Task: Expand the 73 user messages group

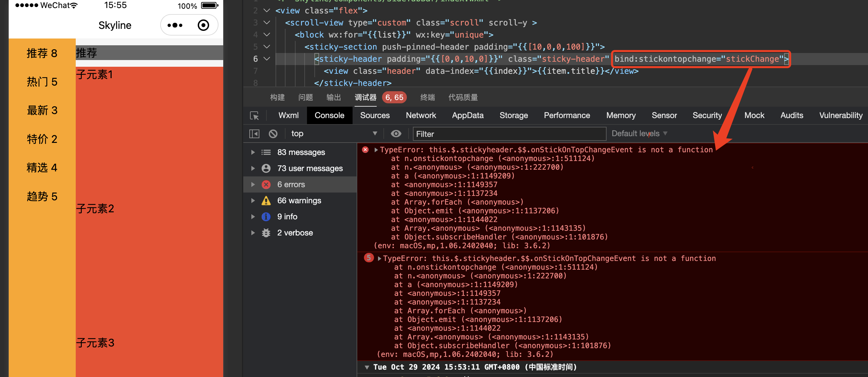Action: (253, 168)
